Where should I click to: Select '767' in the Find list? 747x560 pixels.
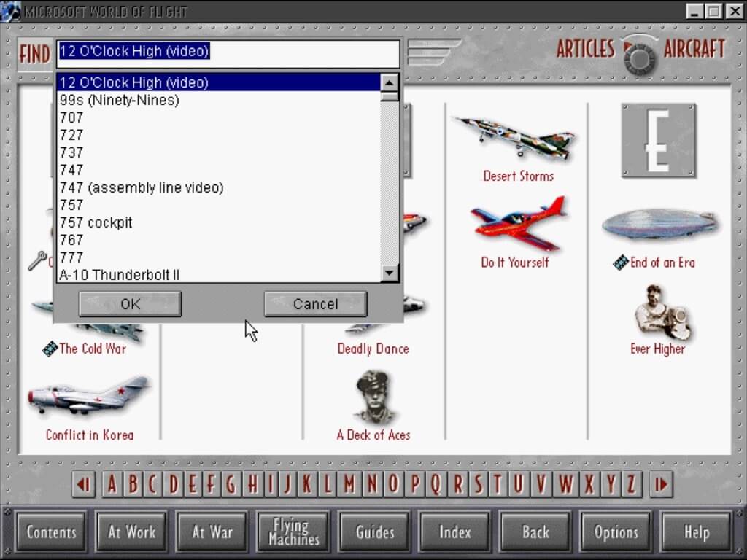tap(219, 240)
